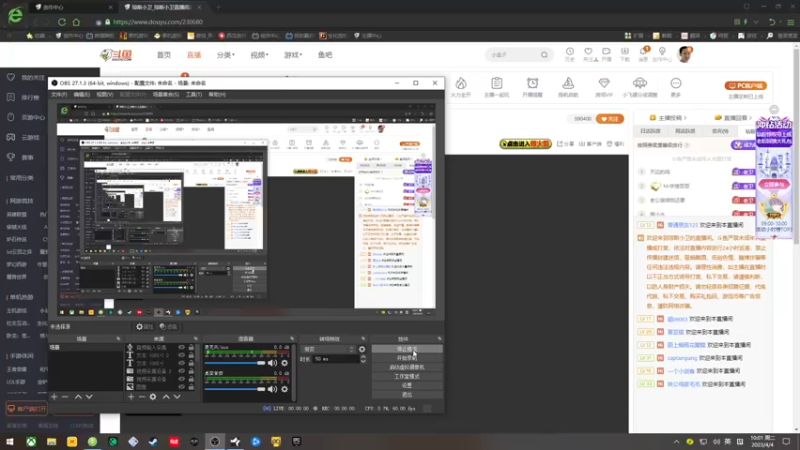800x450 pixels.
Task: Add a new source with plus icon
Action: 131,397
